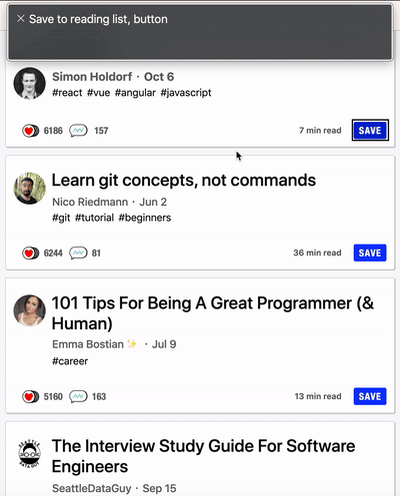Save the 7 min read article
Viewport: 400px width, 496px height.
point(370,130)
